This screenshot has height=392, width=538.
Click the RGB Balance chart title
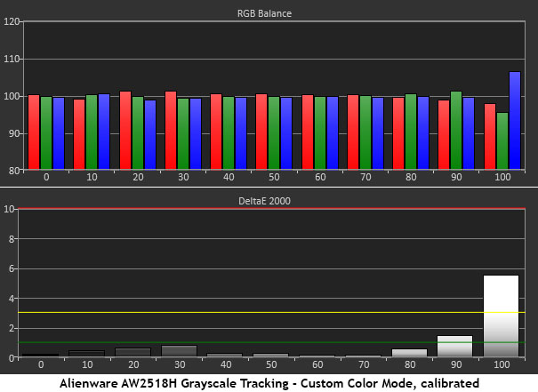tap(264, 13)
